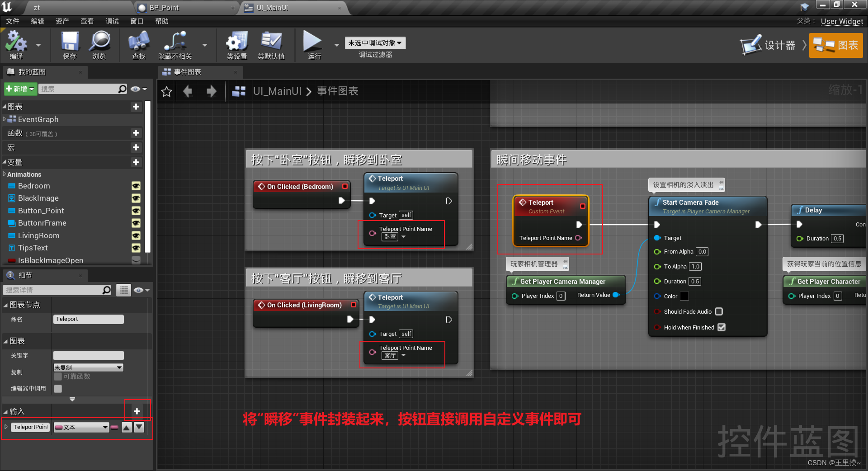Add new variable with plus next to 变量
Image resolution: width=868 pixels, height=471 pixels.
point(136,162)
